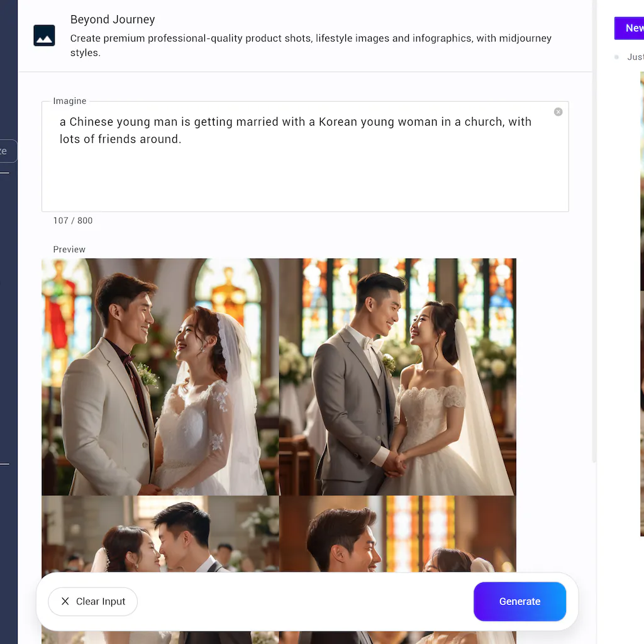Click the Beyond Journey image icon
Image resolution: width=644 pixels, height=644 pixels.
[x=44, y=36]
